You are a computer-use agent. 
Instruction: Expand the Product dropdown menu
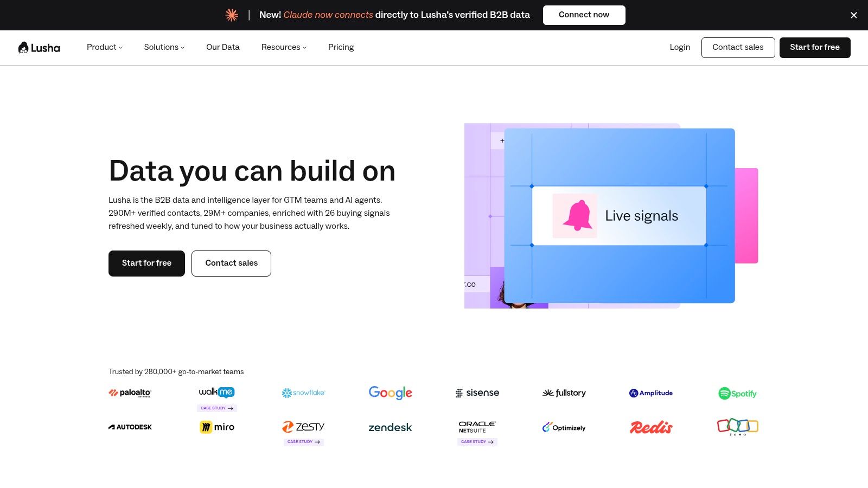click(x=105, y=47)
